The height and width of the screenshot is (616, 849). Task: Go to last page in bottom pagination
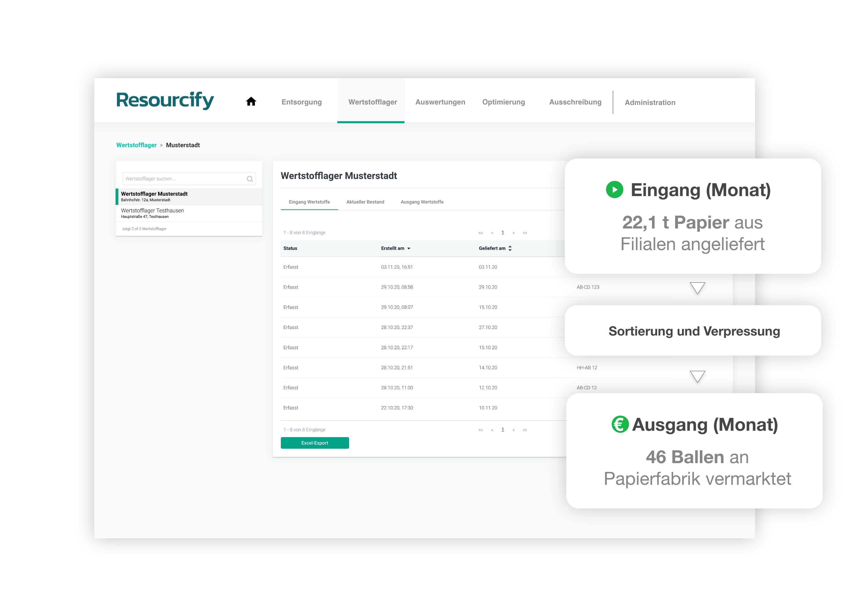point(525,430)
